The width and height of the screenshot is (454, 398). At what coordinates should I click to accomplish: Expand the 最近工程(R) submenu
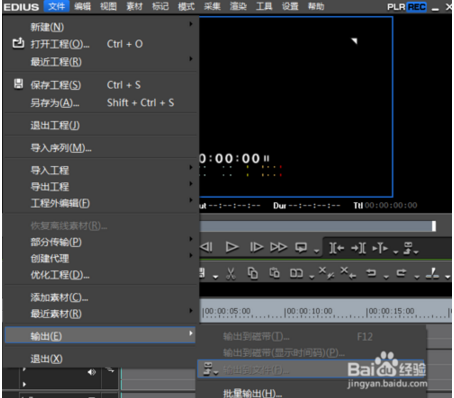click(100, 62)
